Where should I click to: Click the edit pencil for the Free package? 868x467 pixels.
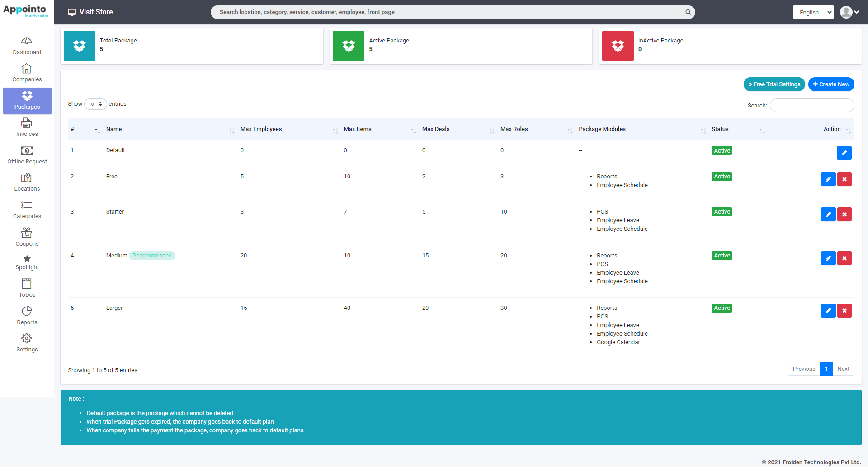coord(828,179)
